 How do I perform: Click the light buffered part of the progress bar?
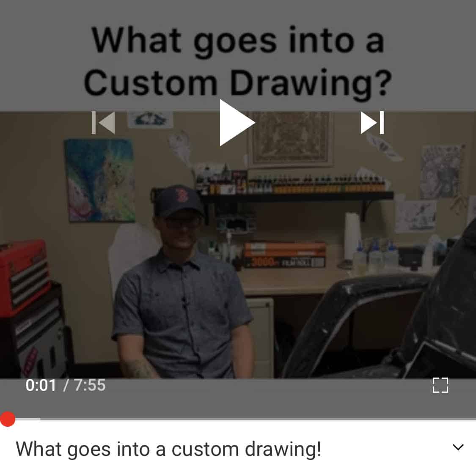[28, 419]
